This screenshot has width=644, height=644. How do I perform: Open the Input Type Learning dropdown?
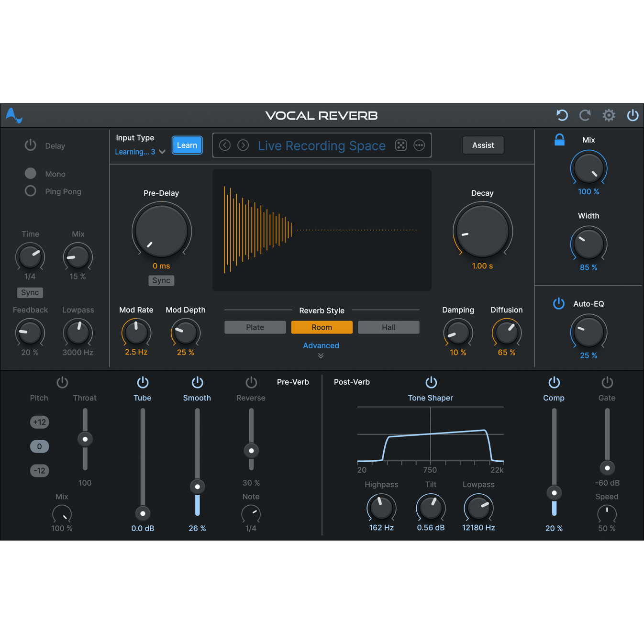140,152
